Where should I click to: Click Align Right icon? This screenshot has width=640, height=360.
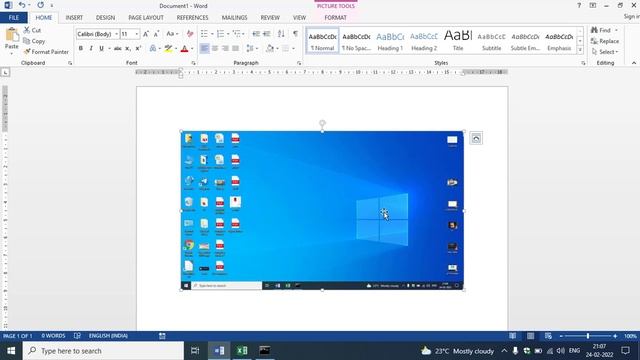click(x=225, y=49)
